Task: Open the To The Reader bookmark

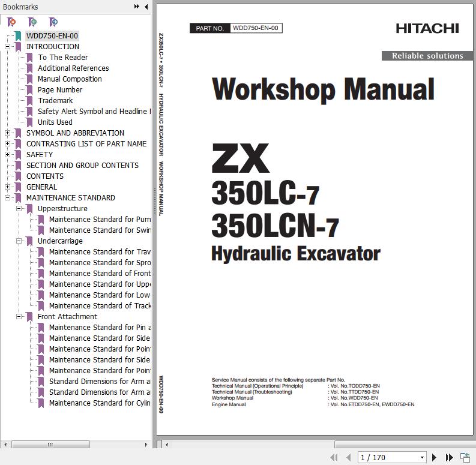Action: 63,58
